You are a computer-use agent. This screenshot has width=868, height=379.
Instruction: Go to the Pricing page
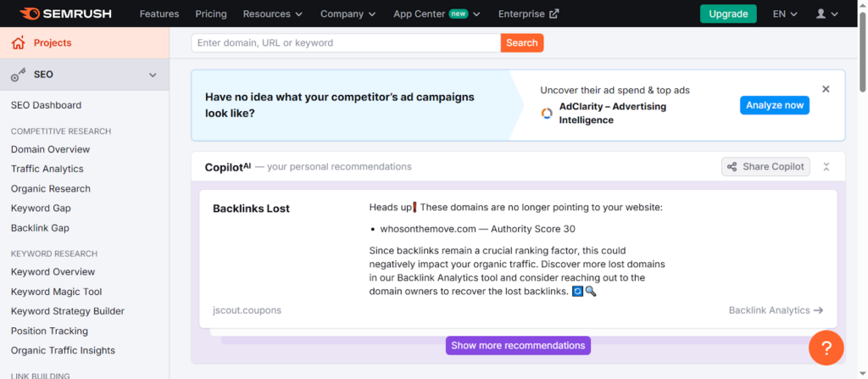(211, 14)
